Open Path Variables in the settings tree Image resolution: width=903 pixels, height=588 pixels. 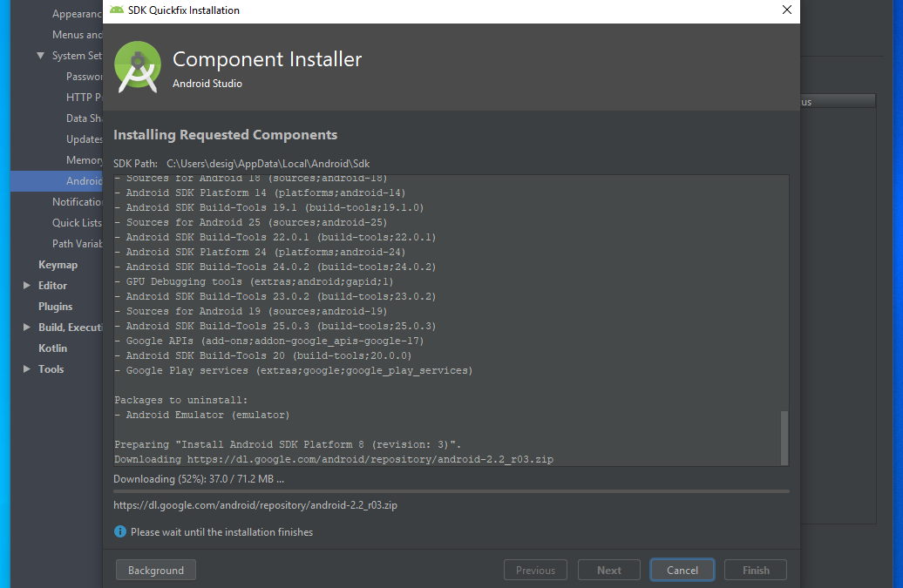click(78, 243)
